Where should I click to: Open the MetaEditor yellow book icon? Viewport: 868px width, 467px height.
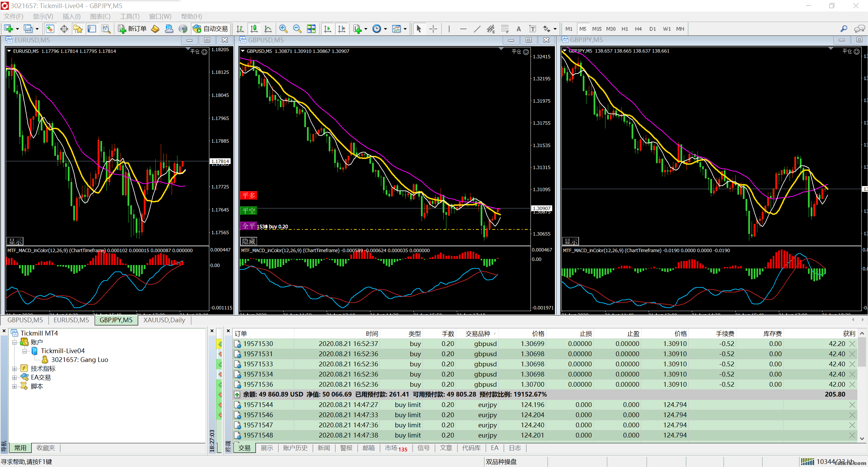[155, 29]
